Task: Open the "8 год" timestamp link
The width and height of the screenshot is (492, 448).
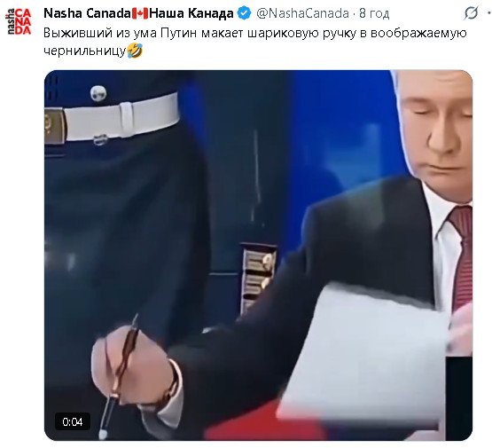Action: 374,13
